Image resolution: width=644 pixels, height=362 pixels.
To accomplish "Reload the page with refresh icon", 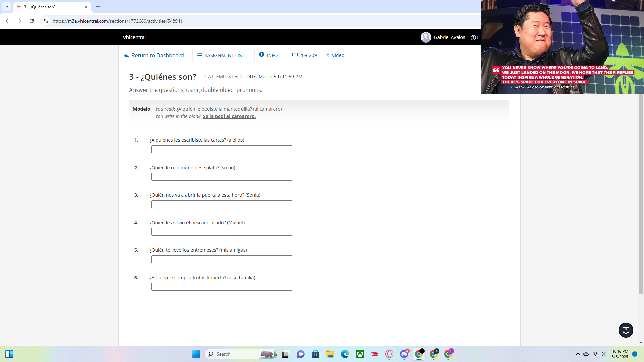I will point(32,21).
